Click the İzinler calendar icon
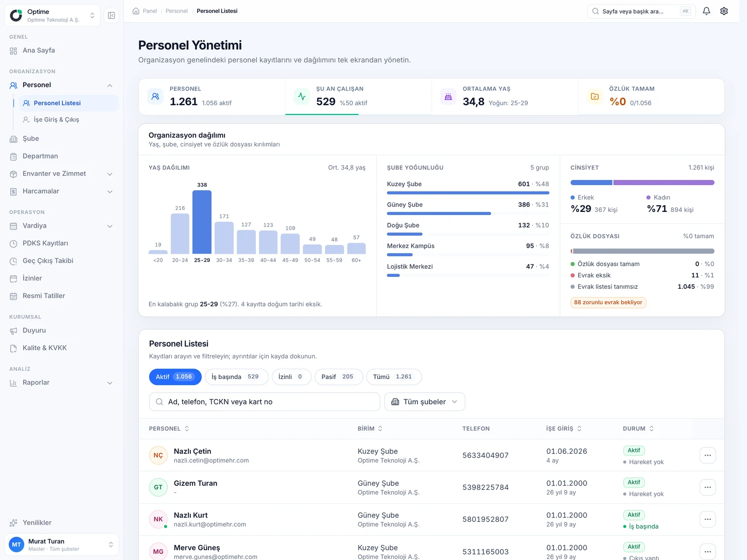This screenshot has width=747, height=560. (13, 278)
